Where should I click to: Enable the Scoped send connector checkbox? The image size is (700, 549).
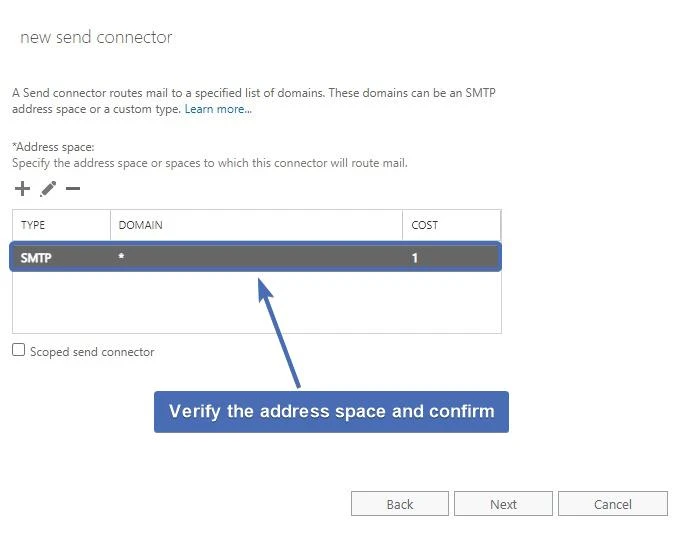[19, 350]
